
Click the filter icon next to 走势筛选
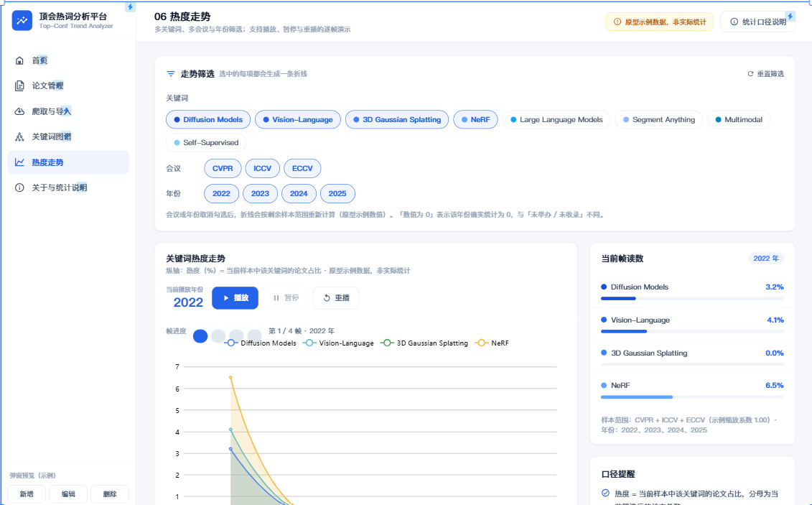pos(171,74)
